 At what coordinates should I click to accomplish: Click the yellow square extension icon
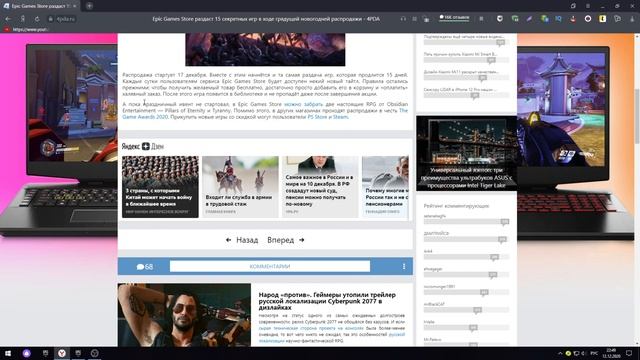[602, 19]
